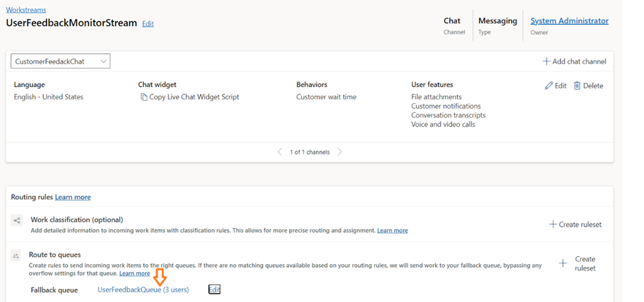This screenshot has height=302, width=644.
Task: Open the CustomerFeedackChat channel dropdown
Action: (x=60, y=62)
